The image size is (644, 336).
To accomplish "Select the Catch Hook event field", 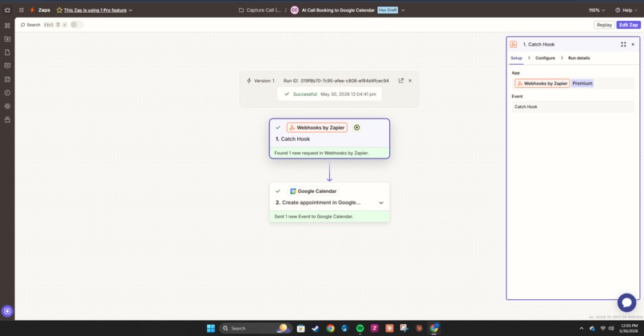I will coord(573,107).
